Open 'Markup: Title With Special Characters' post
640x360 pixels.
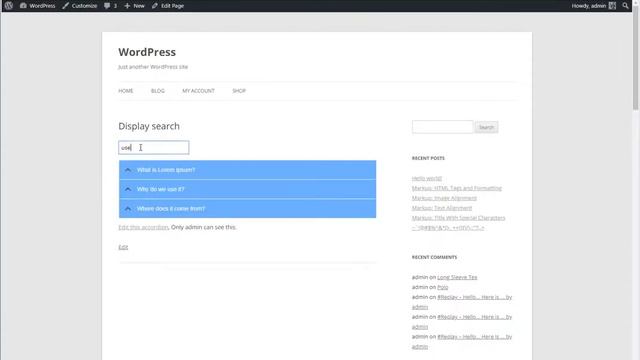click(458, 218)
